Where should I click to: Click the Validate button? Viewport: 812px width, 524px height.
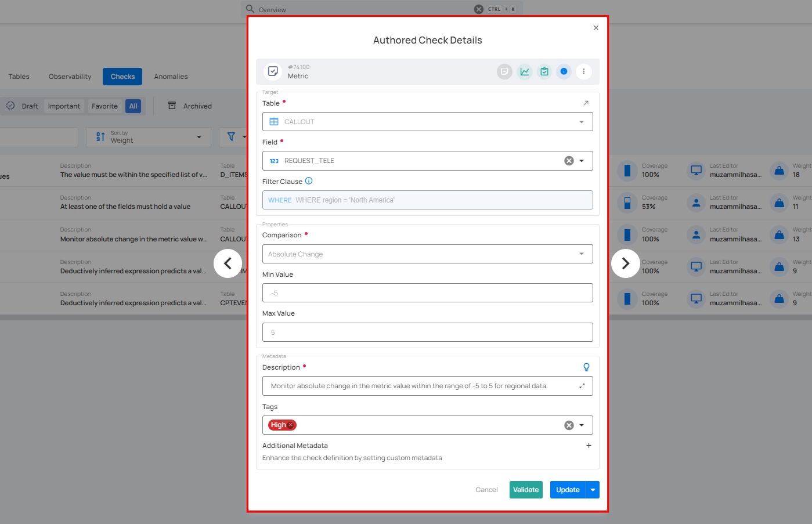click(x=526, y=490)
